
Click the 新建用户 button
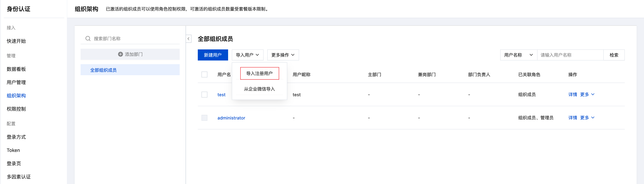click(x=213, y=55)
